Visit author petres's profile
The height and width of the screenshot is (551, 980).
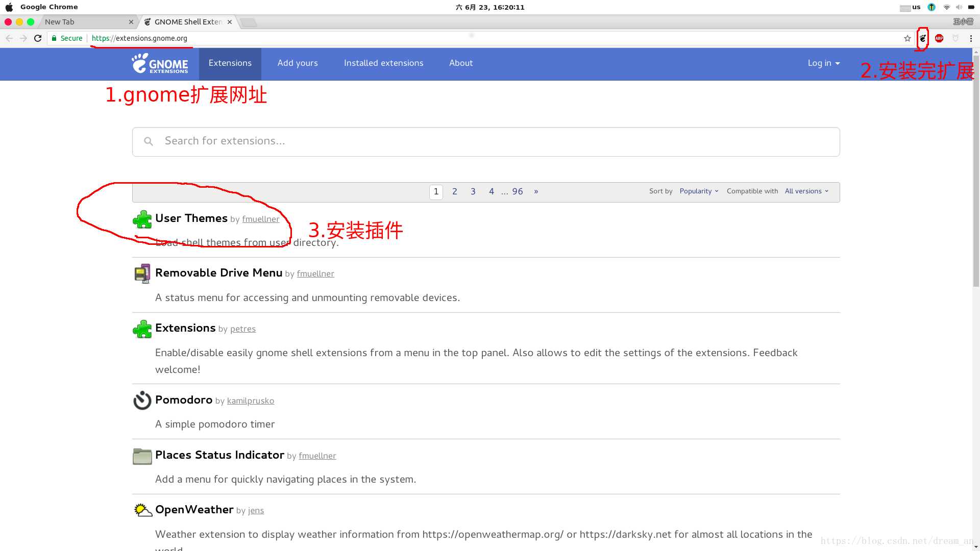pyautogui.click(x=243, y=329)
